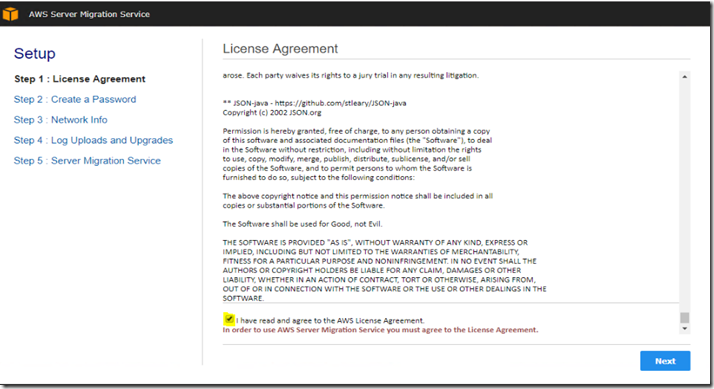Click 'THE SOFTWARE IS PROVIDED "AS IS"' line

pos(375,242)
